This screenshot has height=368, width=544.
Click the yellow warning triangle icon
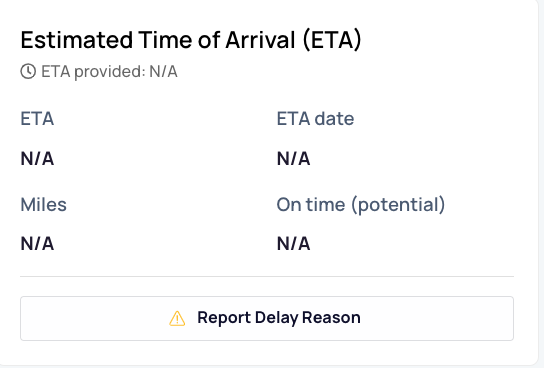coord(177,318)
